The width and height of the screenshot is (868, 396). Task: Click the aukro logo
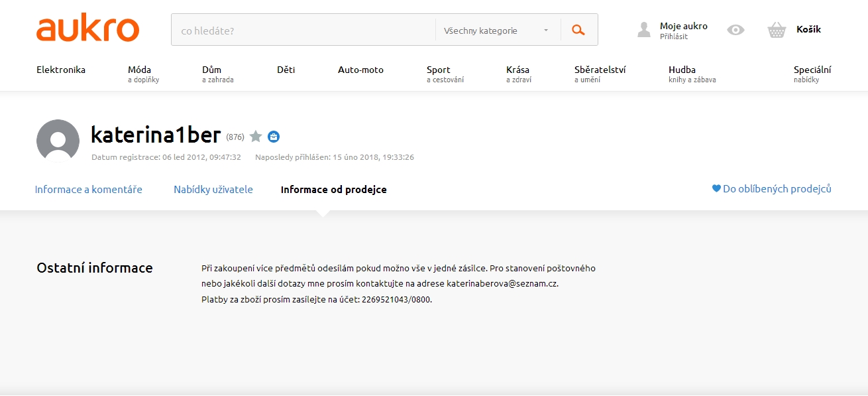[87, 30]
